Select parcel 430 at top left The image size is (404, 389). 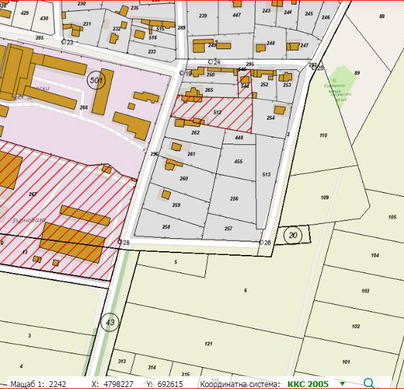click(x=44, y=18)
